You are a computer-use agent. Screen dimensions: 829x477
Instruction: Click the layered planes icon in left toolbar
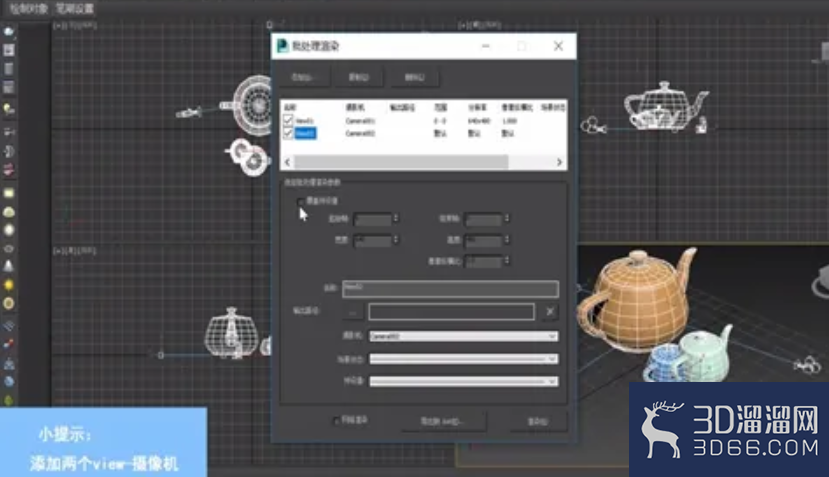click(9, 325)
